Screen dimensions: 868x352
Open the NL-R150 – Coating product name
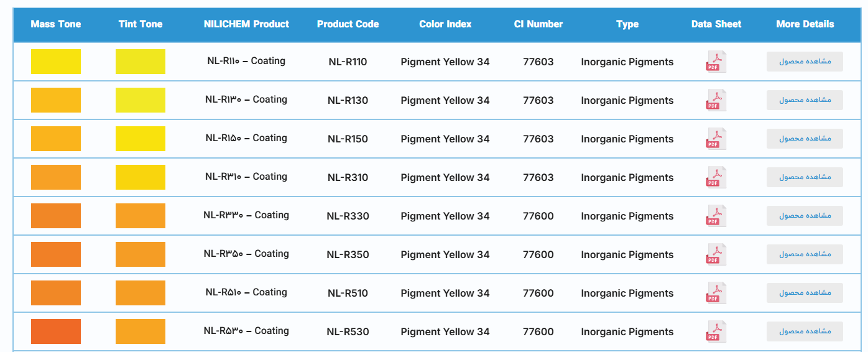[246, 138]
